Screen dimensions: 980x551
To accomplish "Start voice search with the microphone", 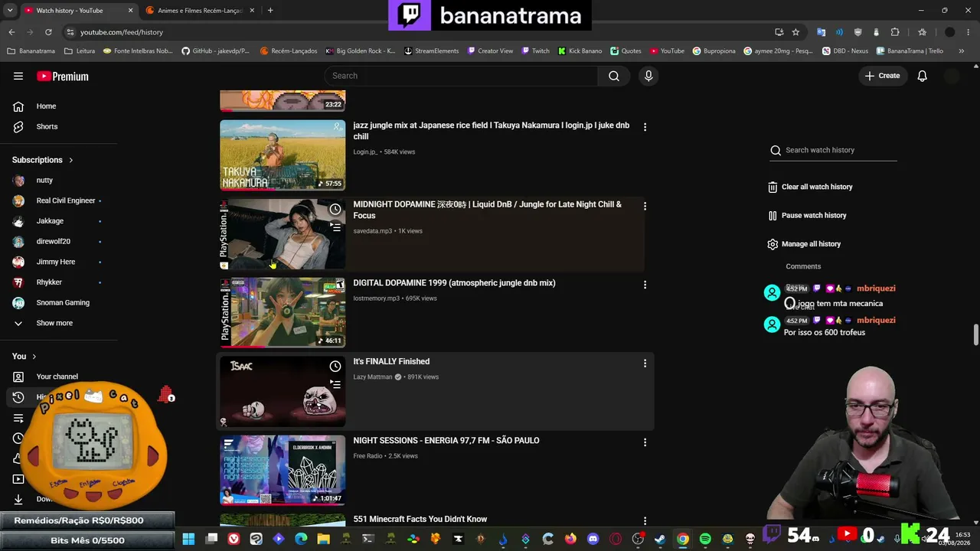I will (x=648, y=76).
